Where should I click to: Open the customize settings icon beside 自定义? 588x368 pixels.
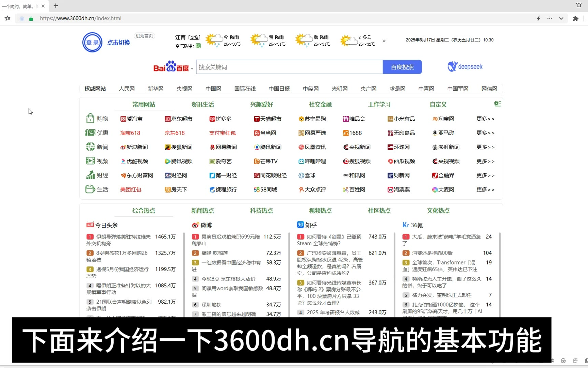(497, 104)
